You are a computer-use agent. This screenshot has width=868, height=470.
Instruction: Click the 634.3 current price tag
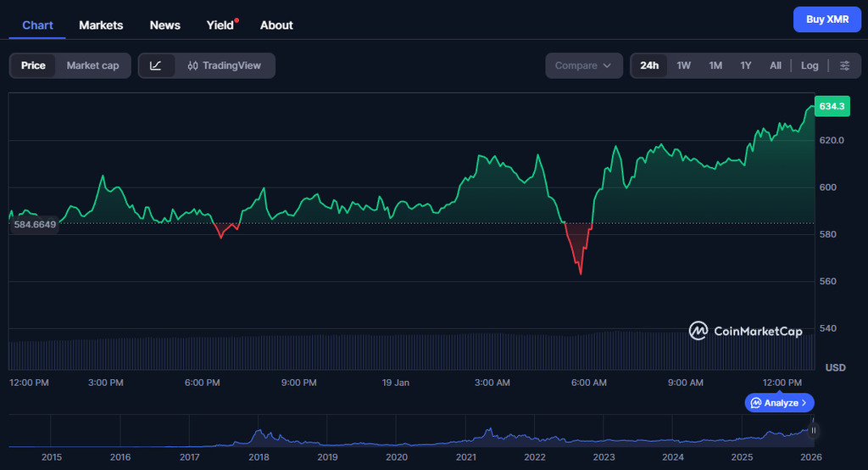831,106
